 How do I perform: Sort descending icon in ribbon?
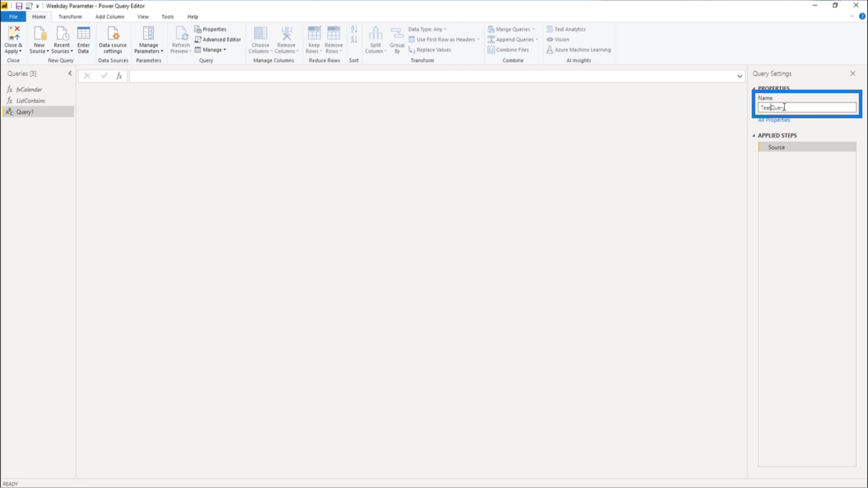tap(354, 40)
